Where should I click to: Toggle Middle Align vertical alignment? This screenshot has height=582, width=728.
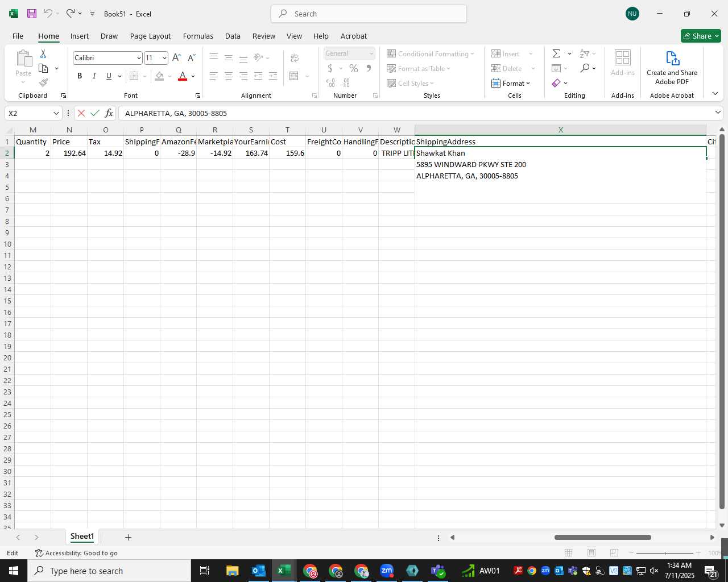click(x=229, y=57)
